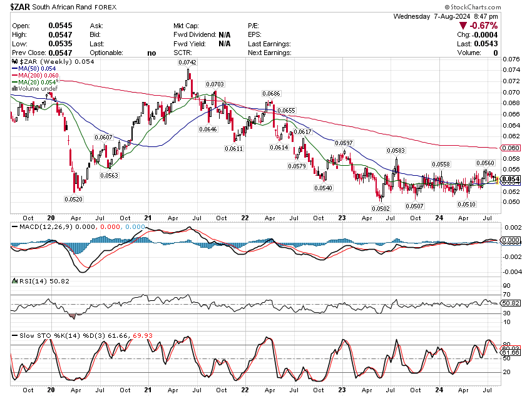Click the MACD(12,26,9) panel label

43,226
